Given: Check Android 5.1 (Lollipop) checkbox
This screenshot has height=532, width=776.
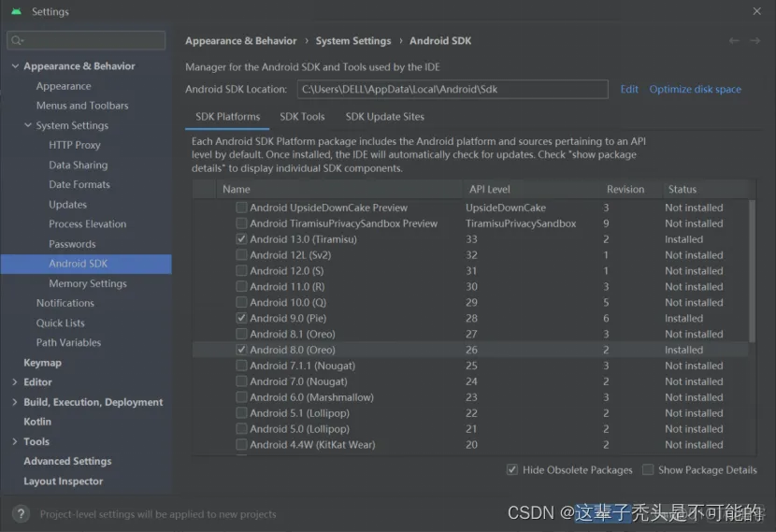Looking at the screenshot, I should [x=241, y=413].
